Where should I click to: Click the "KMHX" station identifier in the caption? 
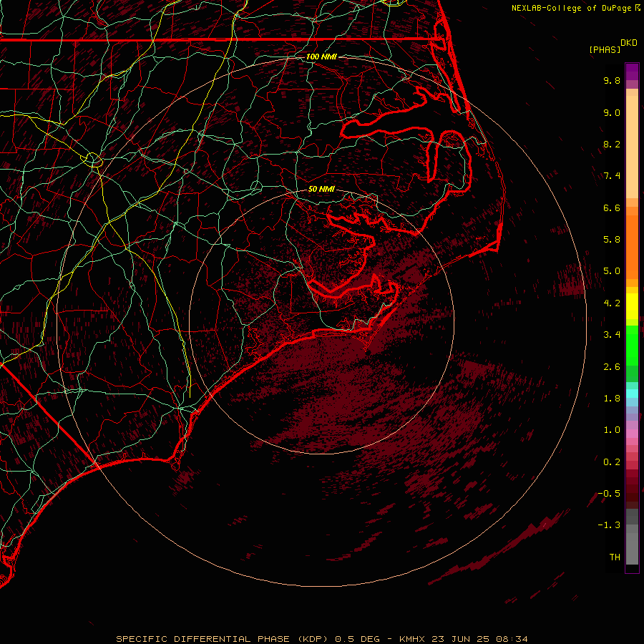point(413,639)
